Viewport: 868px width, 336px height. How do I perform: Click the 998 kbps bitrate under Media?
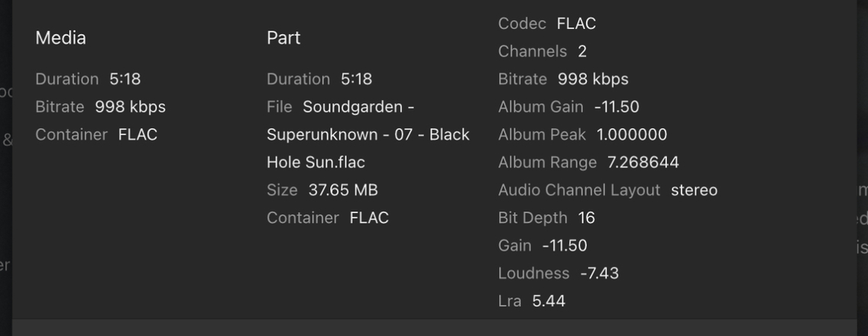coord(130,107)
